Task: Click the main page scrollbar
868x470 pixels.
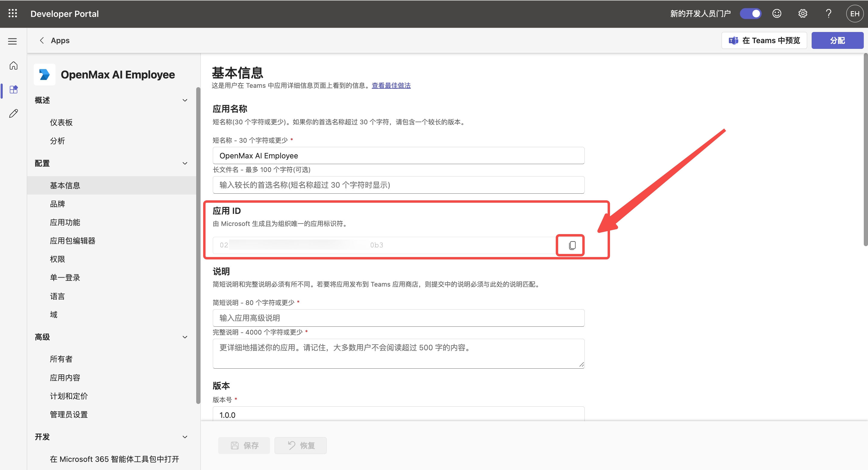Action: point(866,150)
